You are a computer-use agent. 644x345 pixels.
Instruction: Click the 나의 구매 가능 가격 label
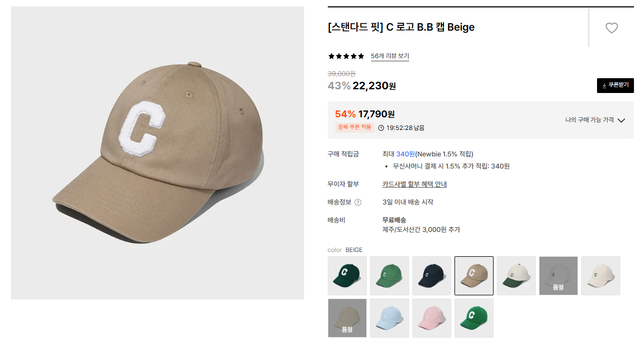[x=589, y=120]
